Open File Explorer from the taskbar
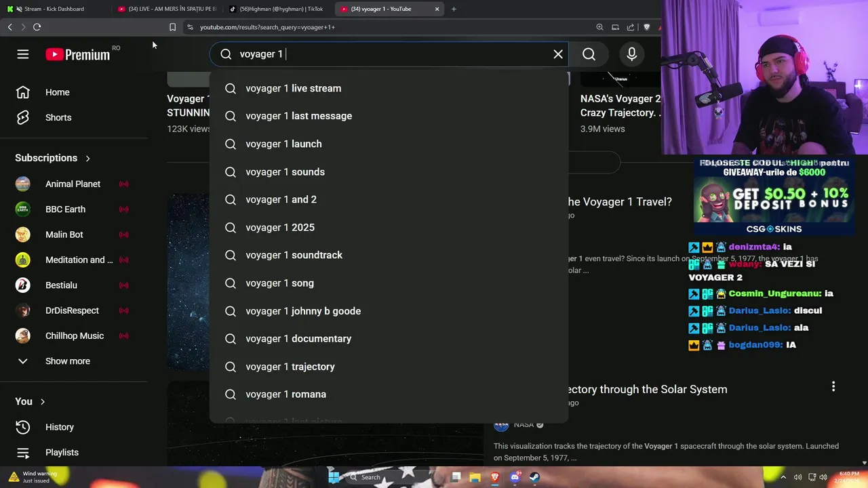Viewport: 868px width, 488px height. [475, 477]
